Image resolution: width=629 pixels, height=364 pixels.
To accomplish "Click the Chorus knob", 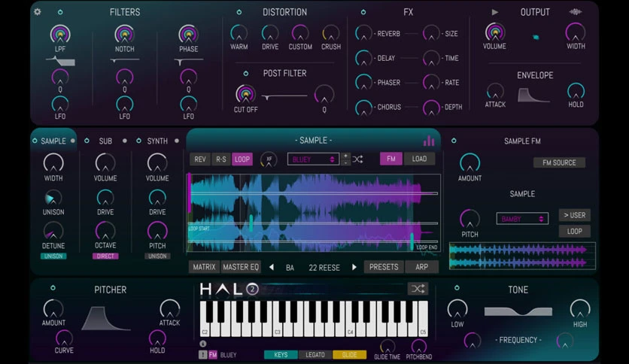I will click(x=363, y=108).
